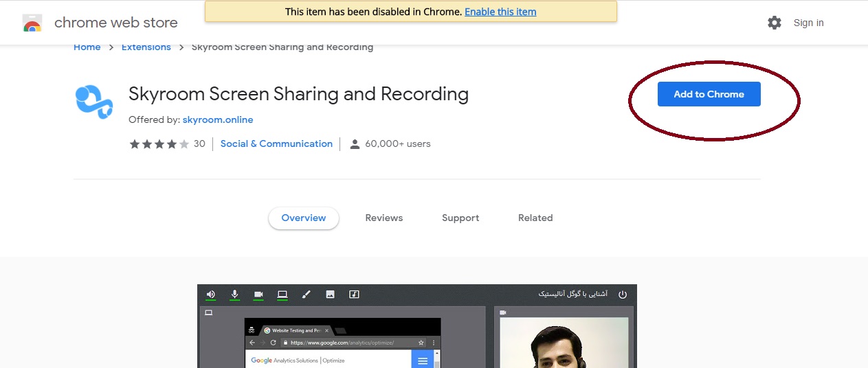
Task: Click the Website Testing tab in previewed browser
Action: pyautogui.click(x=296, y=330)
